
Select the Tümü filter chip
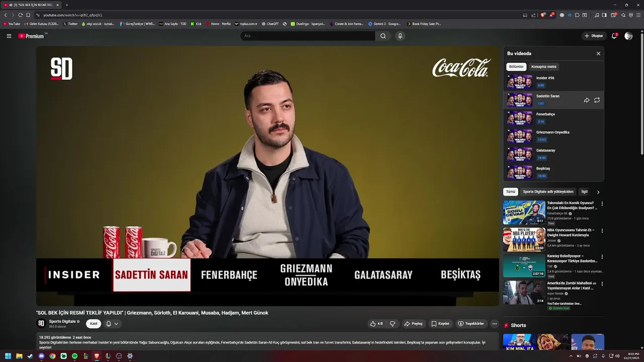(x=511, y=192)
